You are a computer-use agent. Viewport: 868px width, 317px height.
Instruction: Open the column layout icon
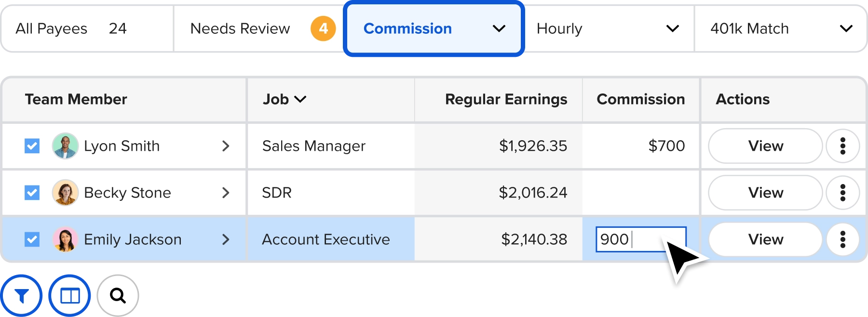pyautogui.click(x=70, y=295)
